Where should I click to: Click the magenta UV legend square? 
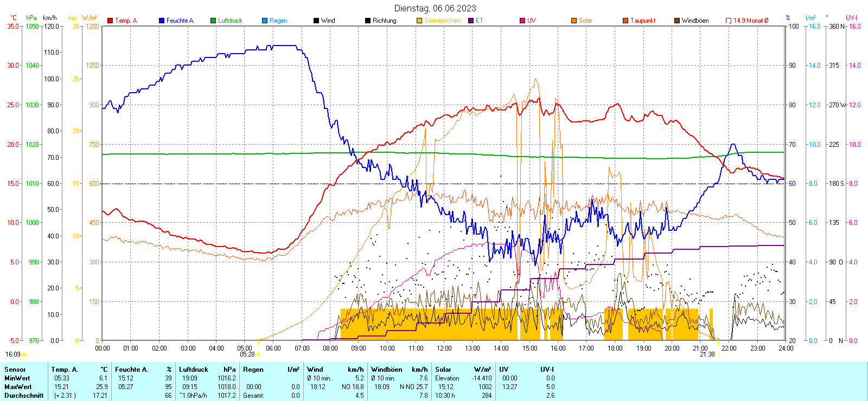[522, 21]
